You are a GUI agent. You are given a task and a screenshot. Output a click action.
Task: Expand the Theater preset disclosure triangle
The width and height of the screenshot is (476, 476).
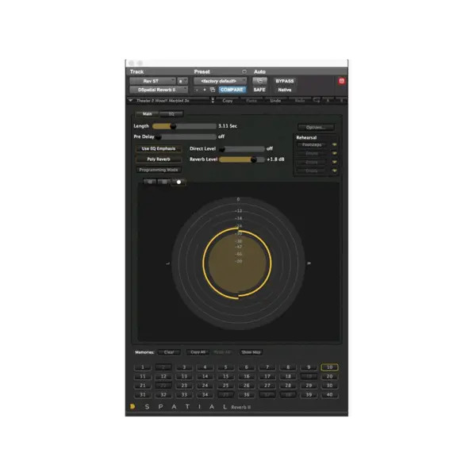[131, 100]
